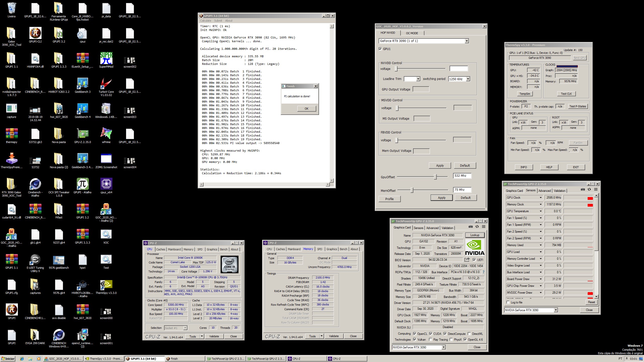Click Test CLK in ThermSpy

pos(566,94)
